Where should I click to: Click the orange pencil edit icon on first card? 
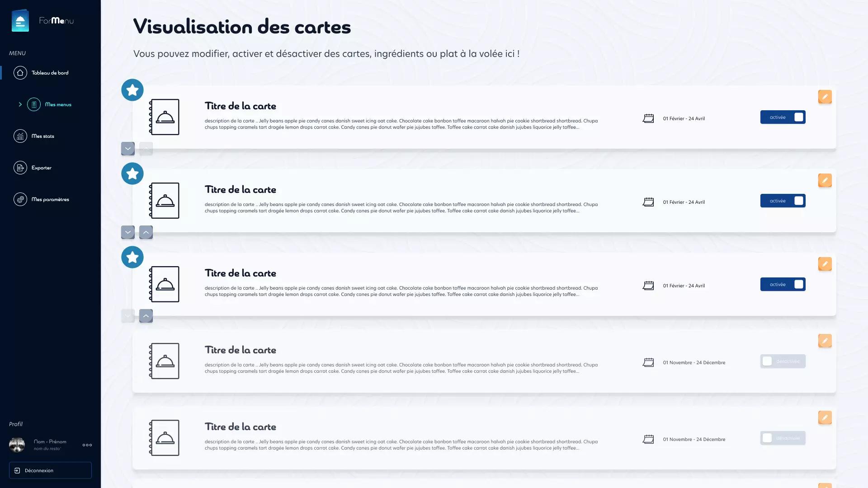[825, 97]
